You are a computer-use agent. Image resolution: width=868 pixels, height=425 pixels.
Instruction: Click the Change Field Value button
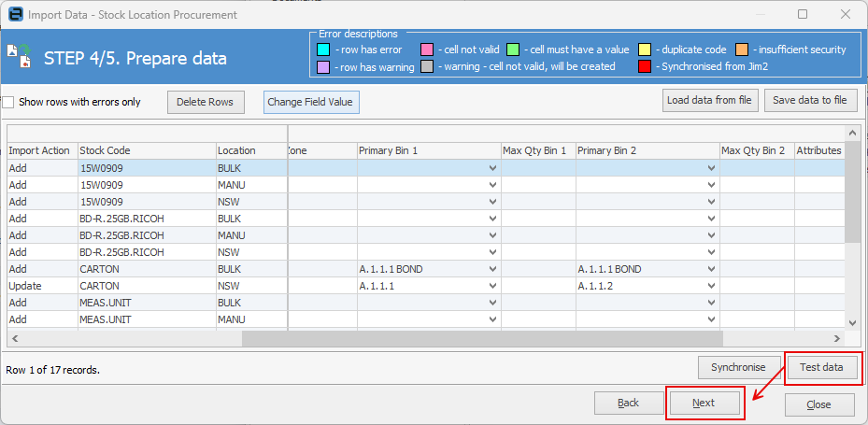(x=312, y=103)
